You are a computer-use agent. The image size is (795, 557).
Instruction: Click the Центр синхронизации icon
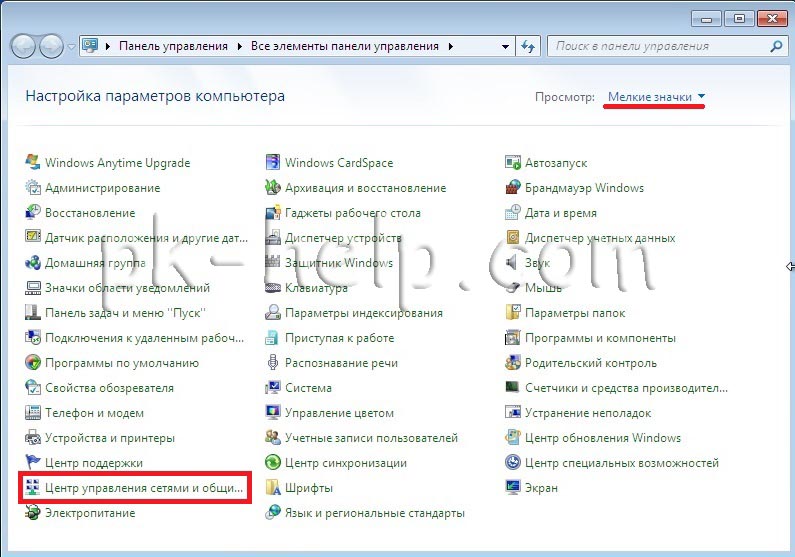pos(273,463)
